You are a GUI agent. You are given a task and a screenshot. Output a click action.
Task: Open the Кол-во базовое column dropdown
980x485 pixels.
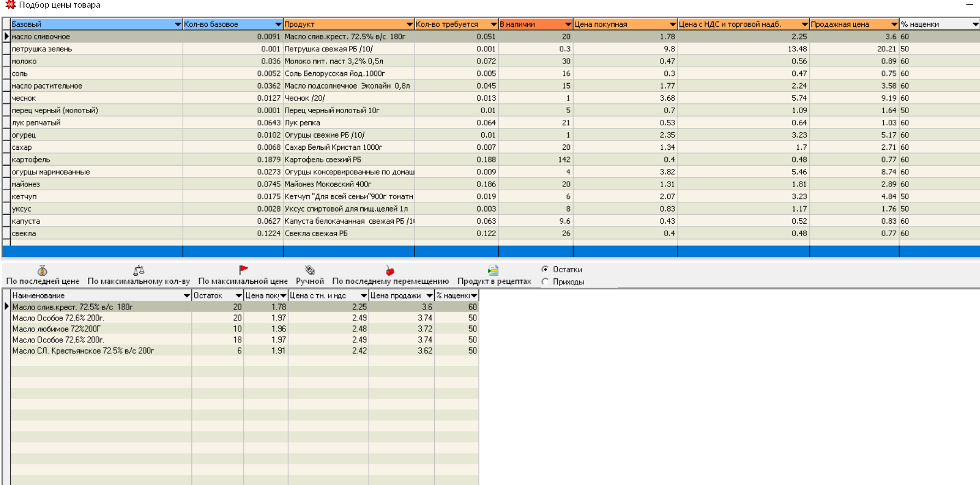278,24
